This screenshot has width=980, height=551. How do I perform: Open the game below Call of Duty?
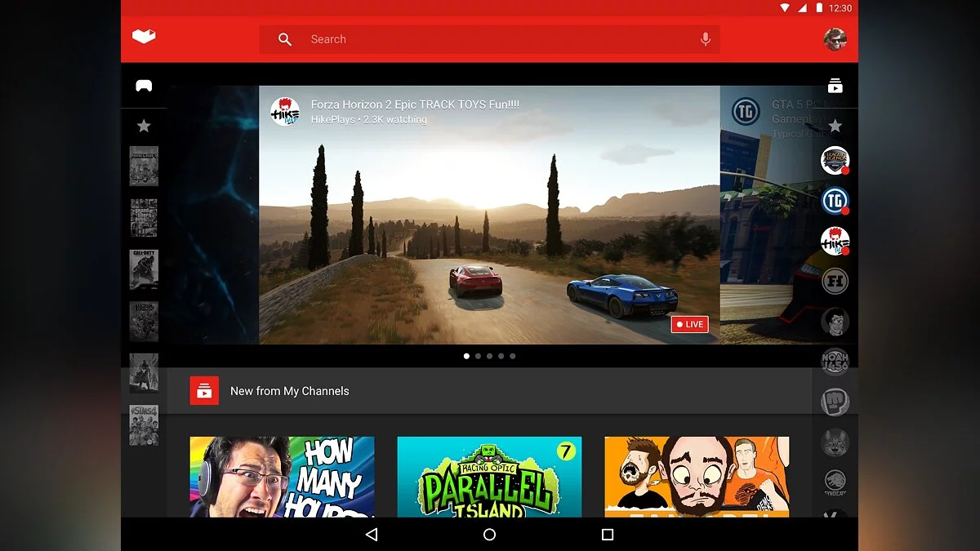[144, 322]
